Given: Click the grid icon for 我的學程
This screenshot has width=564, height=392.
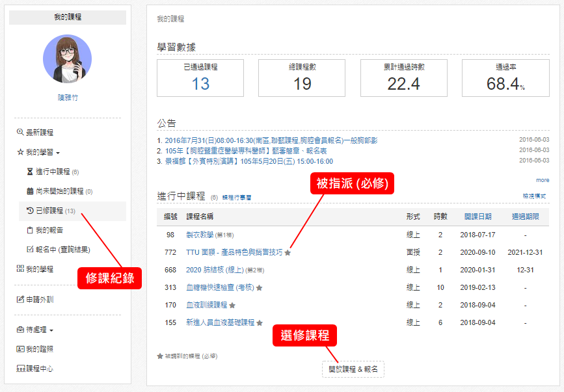Looking at the screenshot, I should [x=20, y=268].
